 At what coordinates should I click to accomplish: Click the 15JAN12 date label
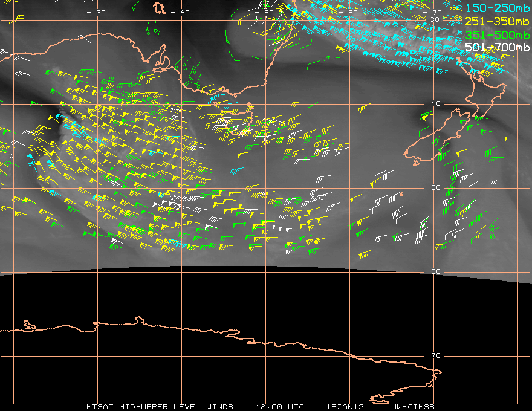pos(345,407)
